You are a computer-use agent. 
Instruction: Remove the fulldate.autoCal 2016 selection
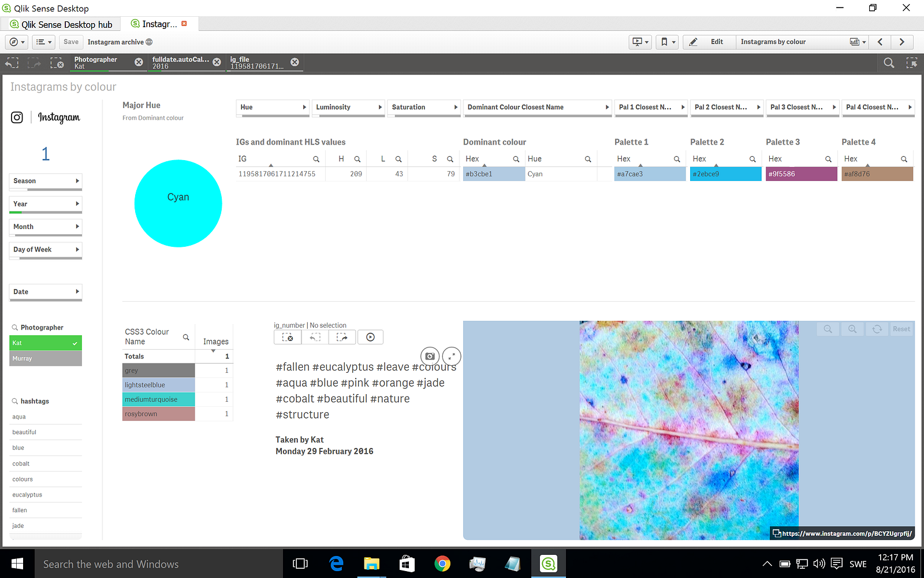pos(217,62)
